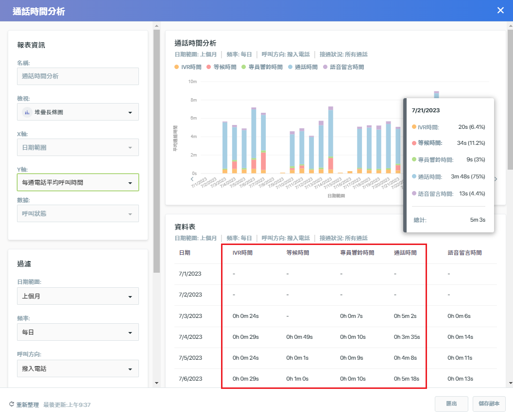Click the 0h 5m 18s talk time cell
The height and width of the screenshot is (420, 513).
(406, 379)
